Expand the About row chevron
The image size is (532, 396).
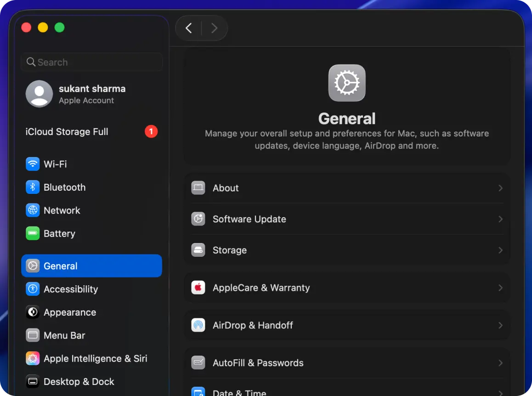point(500,188)
